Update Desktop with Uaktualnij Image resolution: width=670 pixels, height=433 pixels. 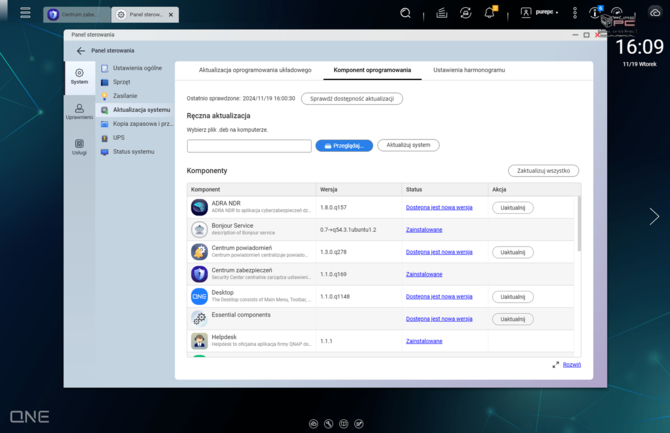[x=513, y=297]
